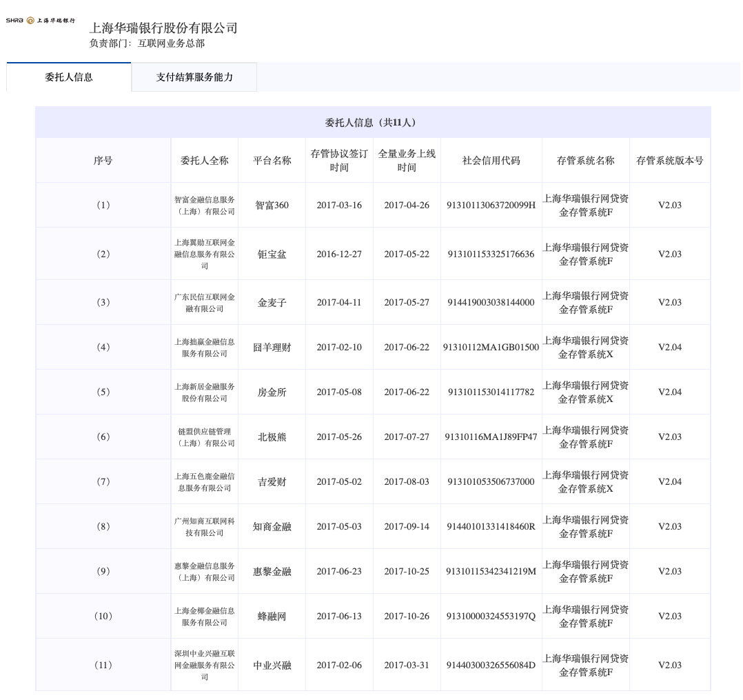
Task: Select platform name 金麦子
Action: (x=272, y=303)
